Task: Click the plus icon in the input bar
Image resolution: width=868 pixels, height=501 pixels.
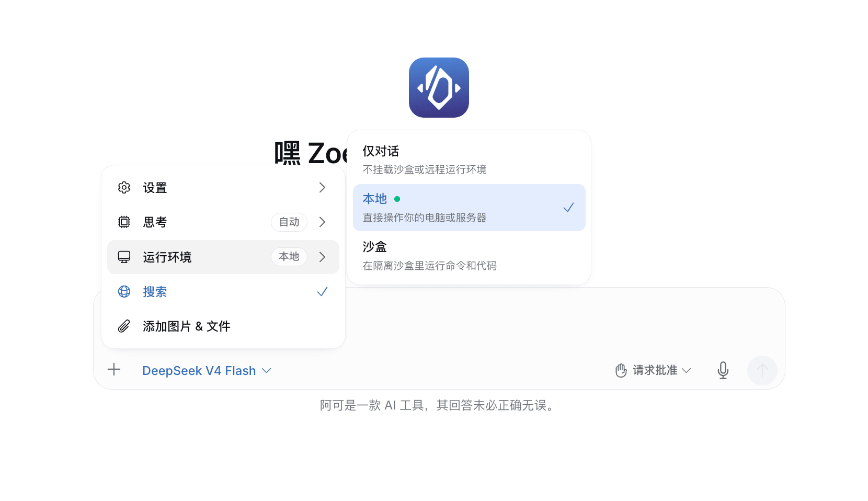Action: point(114,370)
